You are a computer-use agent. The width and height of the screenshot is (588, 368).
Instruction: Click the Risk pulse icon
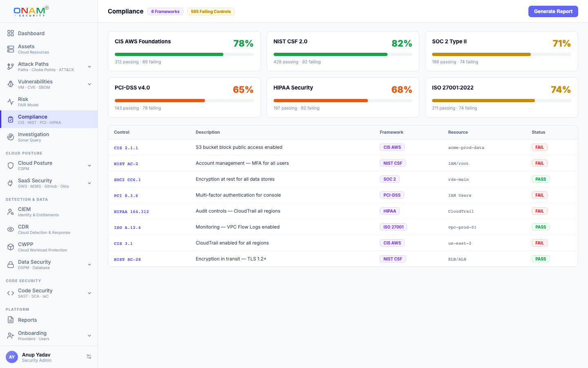coord(11,102)
